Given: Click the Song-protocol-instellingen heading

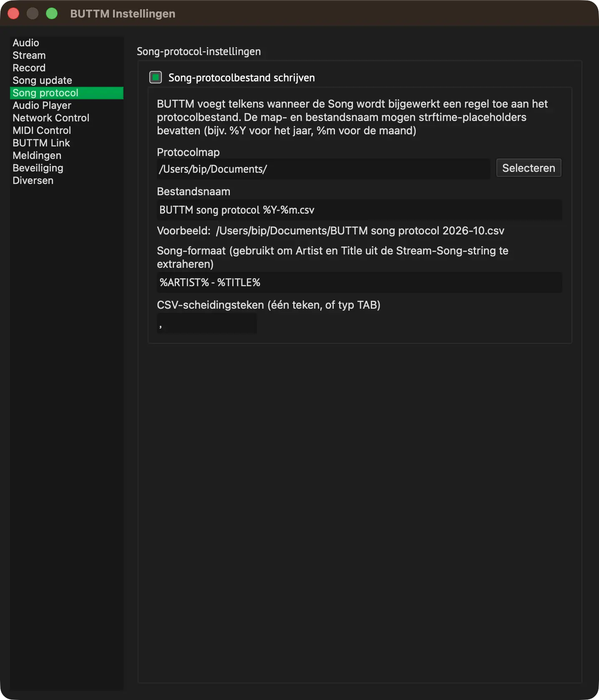Looking at the screenshot, I should (x=199, y=51).
